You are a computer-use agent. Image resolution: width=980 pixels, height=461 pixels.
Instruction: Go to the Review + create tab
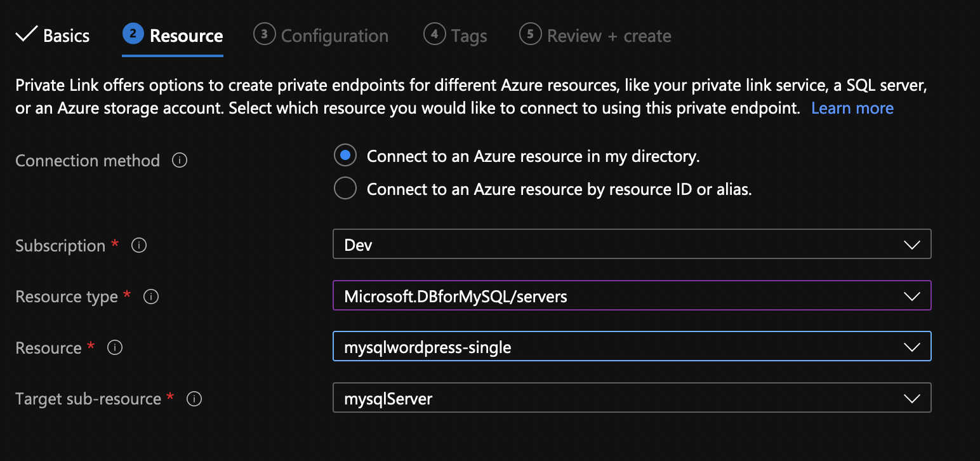pos(595,36)
